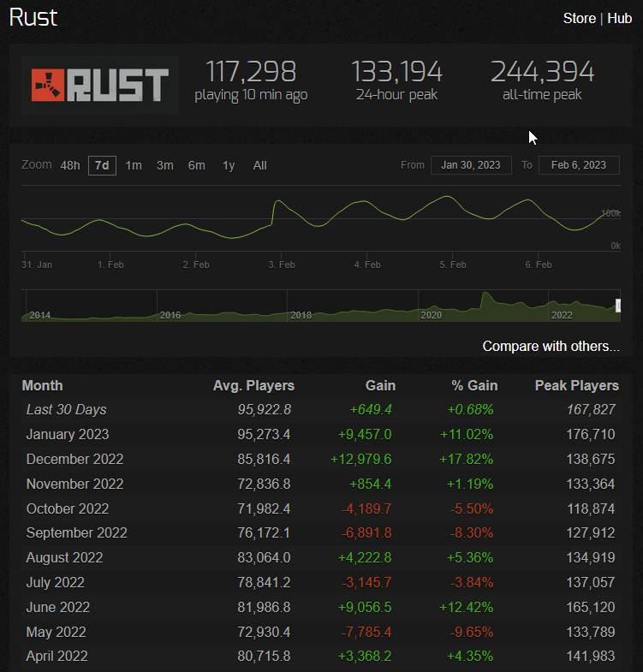The image size is (643, 672).
Task: Click the navigator range handle at chart end
Action: [617, 306]
